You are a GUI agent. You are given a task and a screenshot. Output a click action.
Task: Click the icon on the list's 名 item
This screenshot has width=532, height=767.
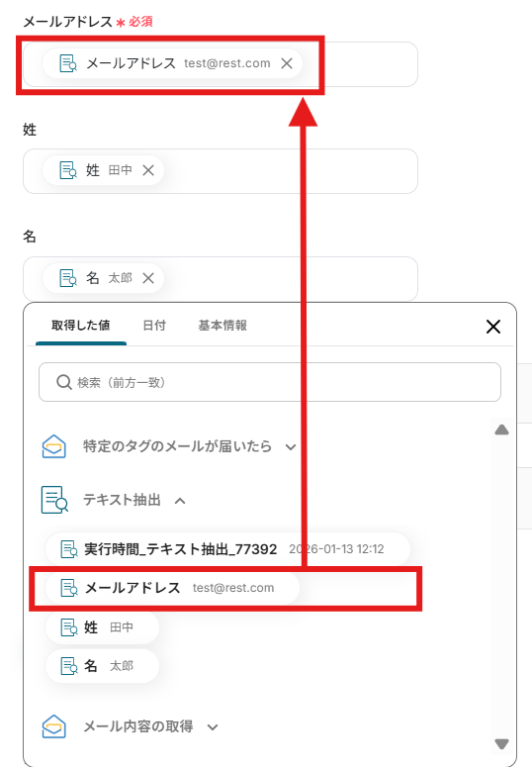coord(69,666)
